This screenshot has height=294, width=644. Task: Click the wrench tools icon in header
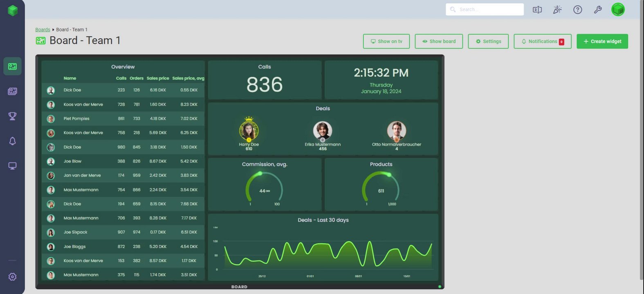tap(598, 9)
